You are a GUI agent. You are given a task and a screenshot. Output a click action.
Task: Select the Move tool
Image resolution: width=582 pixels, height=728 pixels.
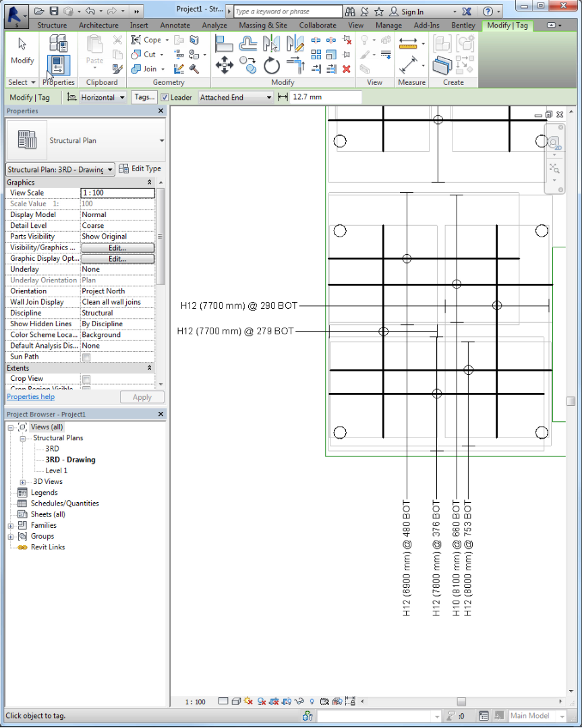[225, 65]
